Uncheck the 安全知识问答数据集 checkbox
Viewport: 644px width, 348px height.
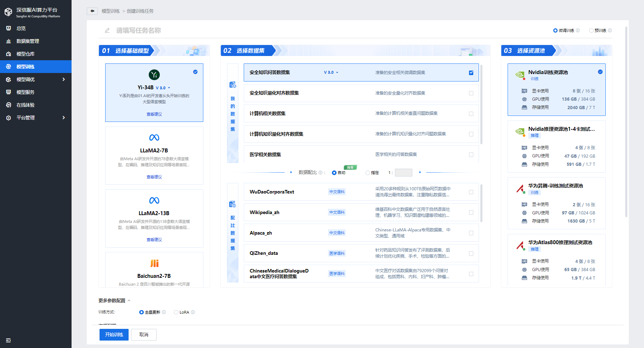471,73
